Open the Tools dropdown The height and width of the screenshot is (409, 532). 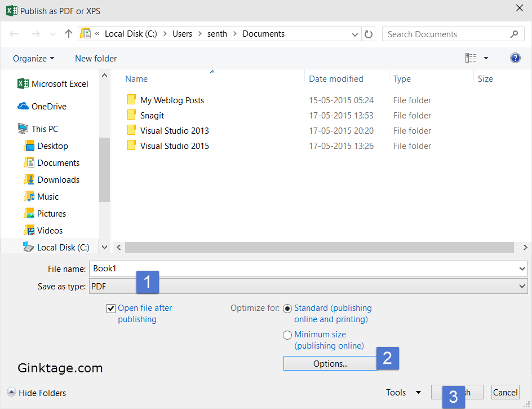pos(403,392)
